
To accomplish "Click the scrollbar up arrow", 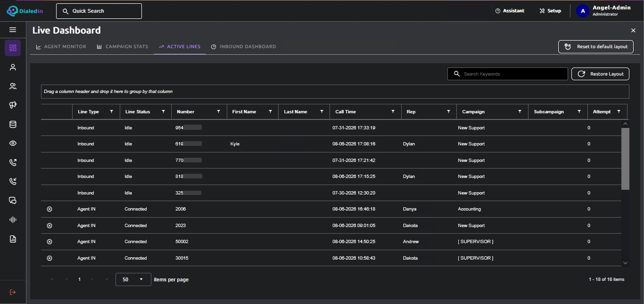I will point(625,124).
